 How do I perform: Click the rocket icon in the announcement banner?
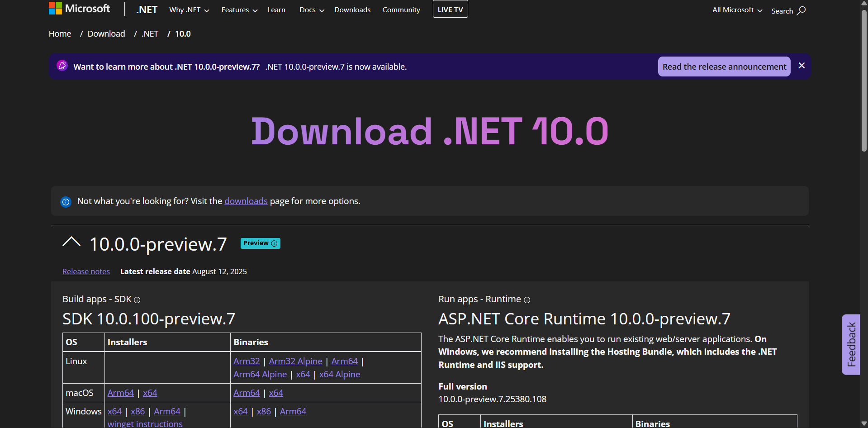coord(62,66)
